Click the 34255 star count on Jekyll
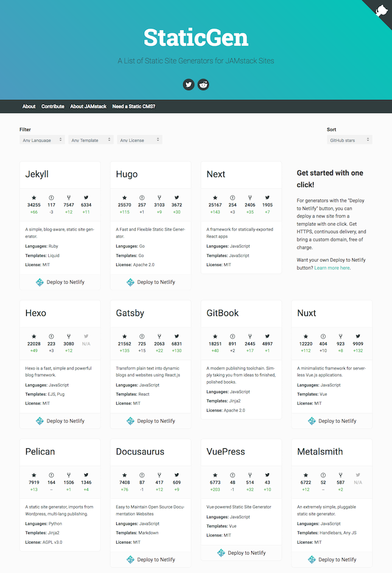 34,205
